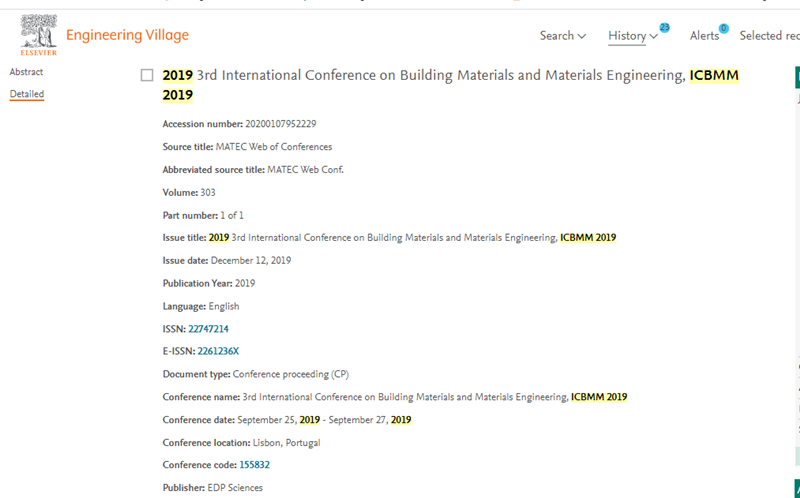Open E-ISSN link 2261236X
800x498 pixels.
[x=218, y=351]
